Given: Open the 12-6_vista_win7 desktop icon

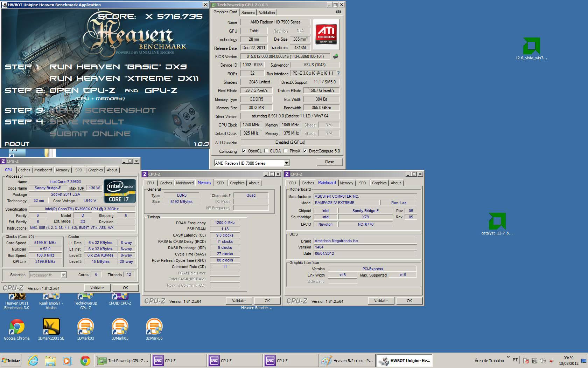Looking at the screenshot, I should click(531, 49).
